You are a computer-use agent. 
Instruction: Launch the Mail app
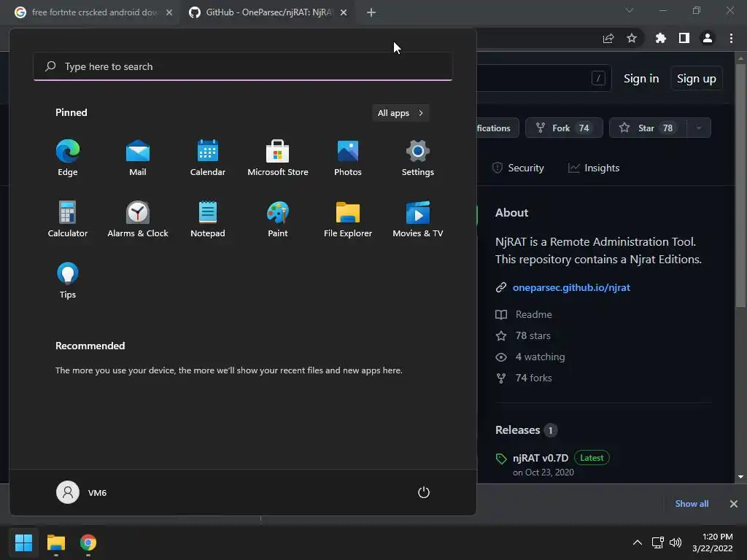tap(138, 158)
